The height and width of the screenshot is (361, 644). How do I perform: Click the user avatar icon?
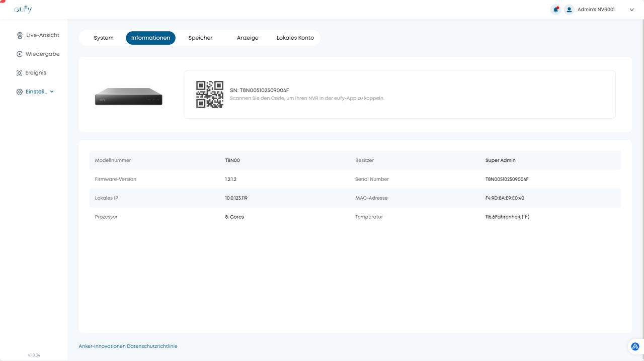tap(569, 10)
